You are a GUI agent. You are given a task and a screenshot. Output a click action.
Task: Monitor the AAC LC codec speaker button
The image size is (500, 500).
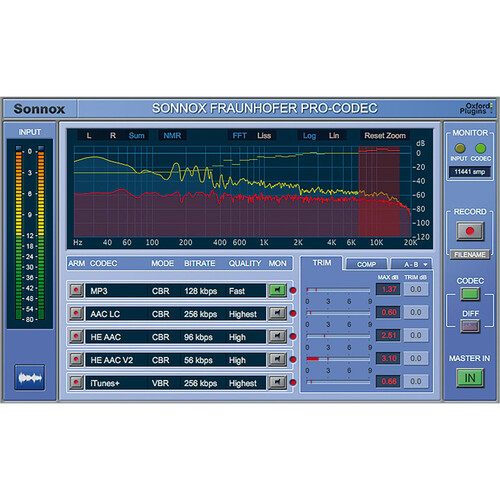[278, 313]
